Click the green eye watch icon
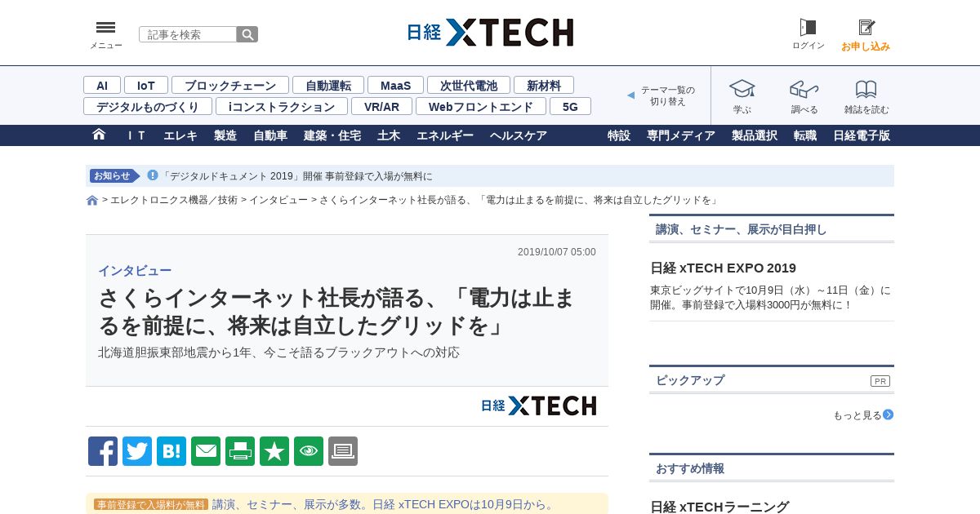The width and height of the screenshot is (980, 514). (309, 451)
